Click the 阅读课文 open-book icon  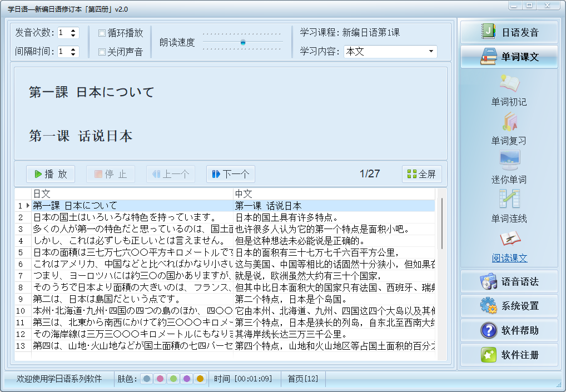coord(509,238)
